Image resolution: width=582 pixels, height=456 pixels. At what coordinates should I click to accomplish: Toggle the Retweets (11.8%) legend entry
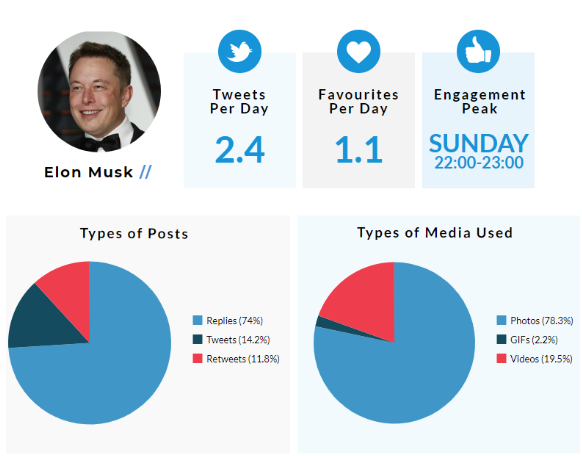coord(236,359)
